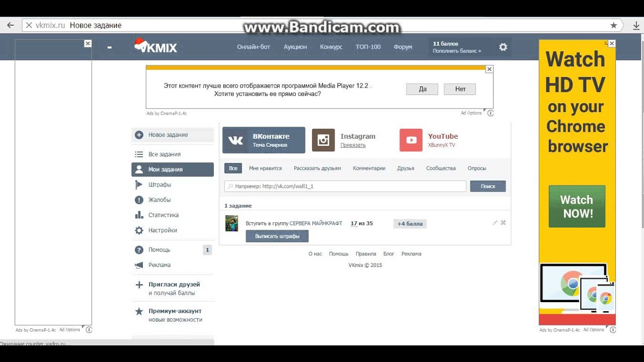Click the browser address bar
Screen dimensions: 644x362
pos(321,25)
